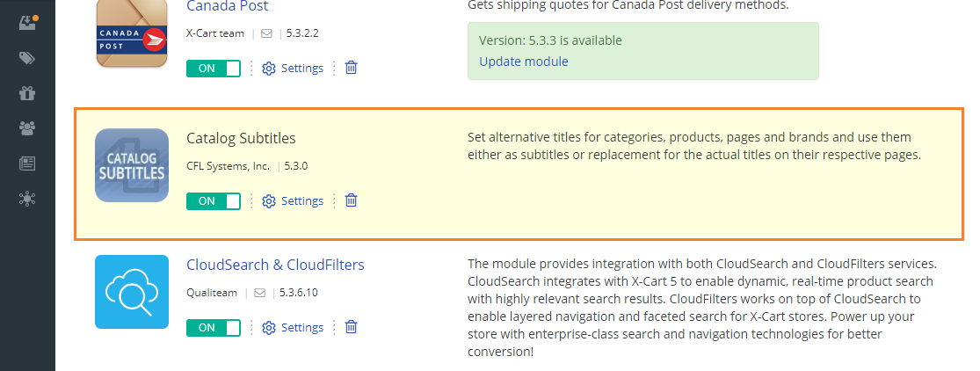
Task: Delete the Catalog Subtitles module
Action: click(x=352, y=200)
